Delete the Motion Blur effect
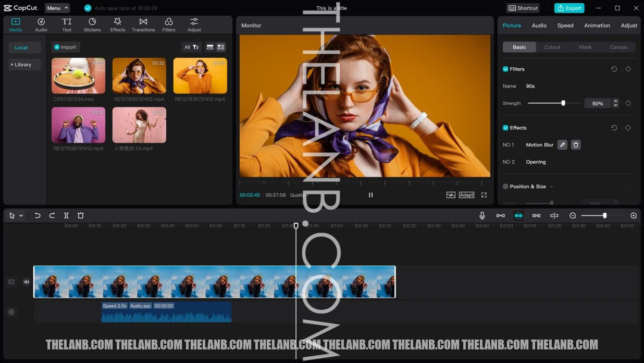644x363 pixels. [x=576, y=145]
